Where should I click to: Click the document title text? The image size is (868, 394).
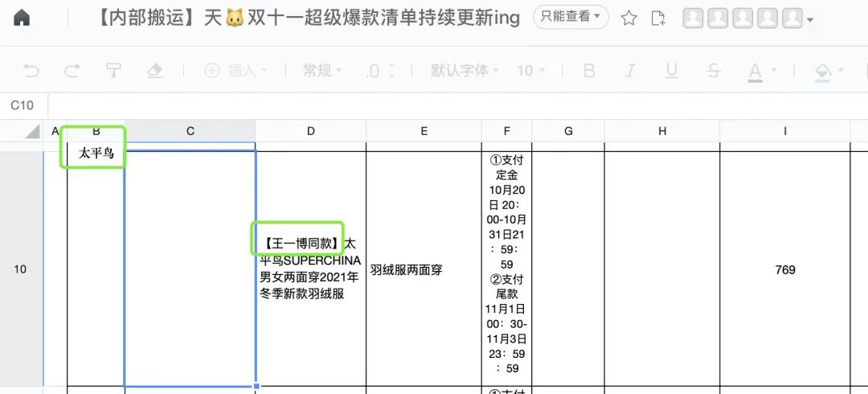pyautogui.click(x=309, y=18)
